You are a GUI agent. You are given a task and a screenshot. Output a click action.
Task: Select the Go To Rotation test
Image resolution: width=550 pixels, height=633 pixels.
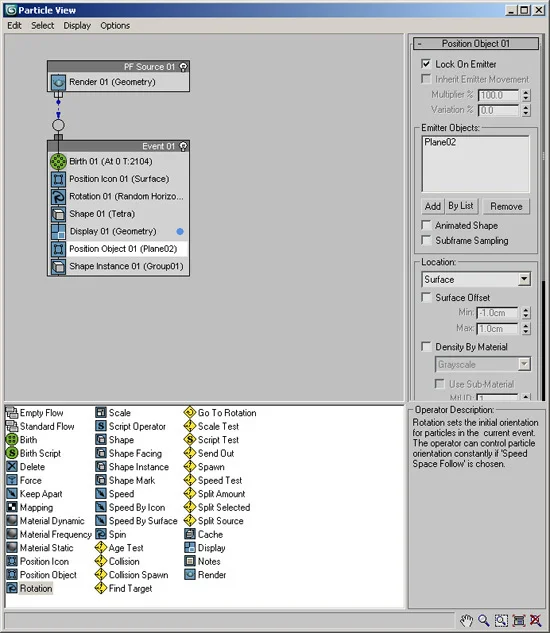click(220, 413)
